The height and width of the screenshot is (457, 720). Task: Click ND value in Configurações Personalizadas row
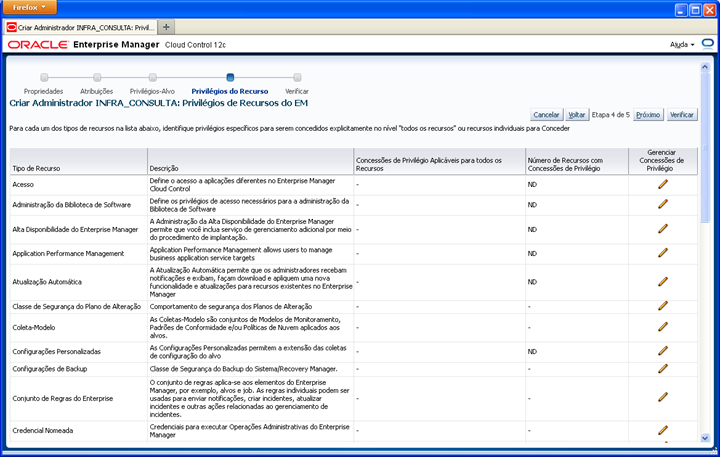click(532, 351)
